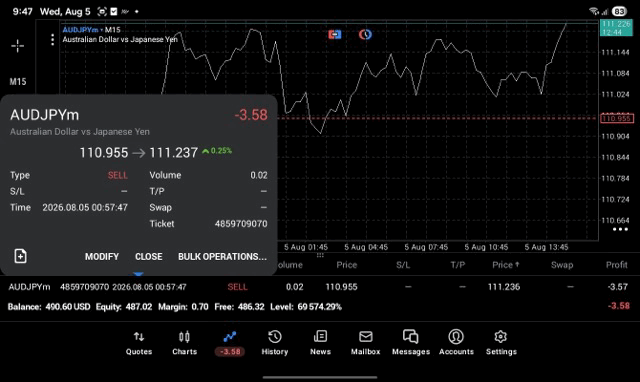The height and width of the screenshot is (382, 640).
Task: Select the AUDJPYm position row in trade list
Action: click(x=320, y=287)
